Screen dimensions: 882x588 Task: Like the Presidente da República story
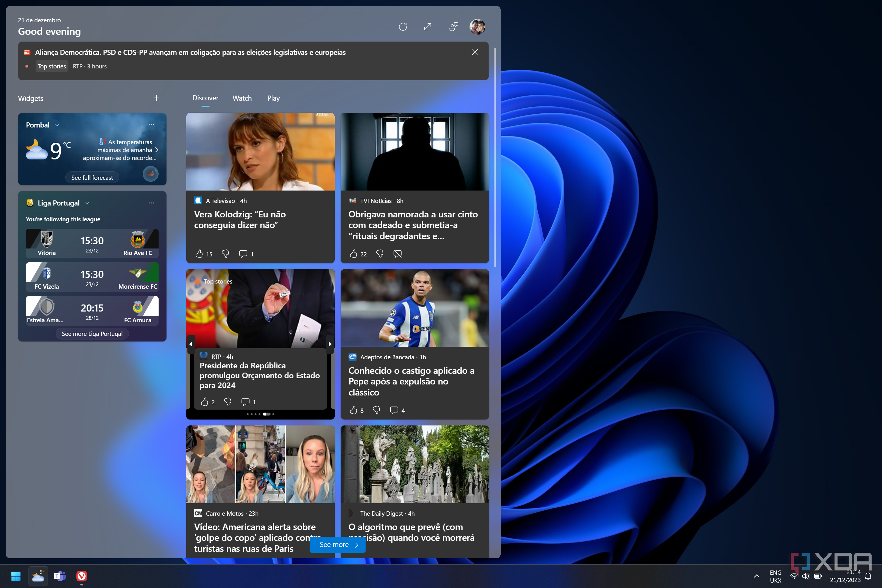click(204, 402)
